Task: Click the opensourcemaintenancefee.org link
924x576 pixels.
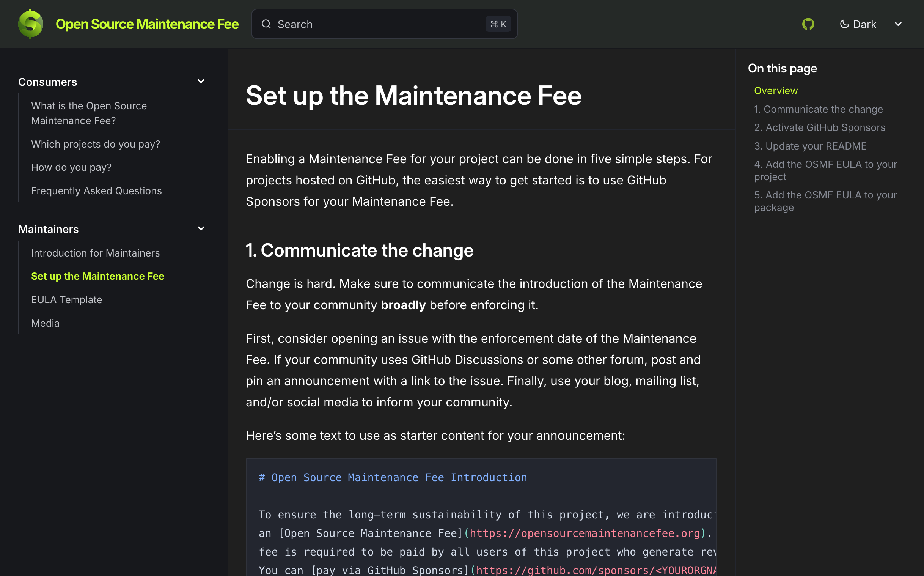Action: tap(584, 533)
